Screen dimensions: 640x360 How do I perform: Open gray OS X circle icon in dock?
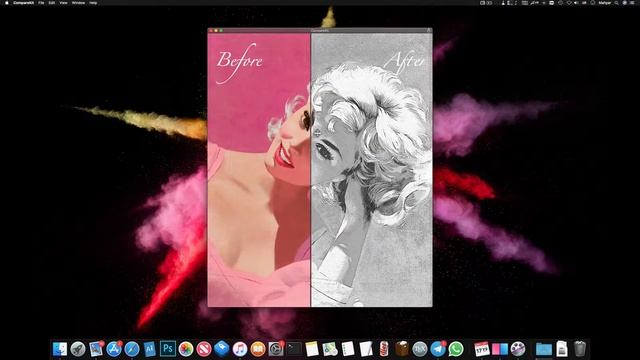pos(420,349)
